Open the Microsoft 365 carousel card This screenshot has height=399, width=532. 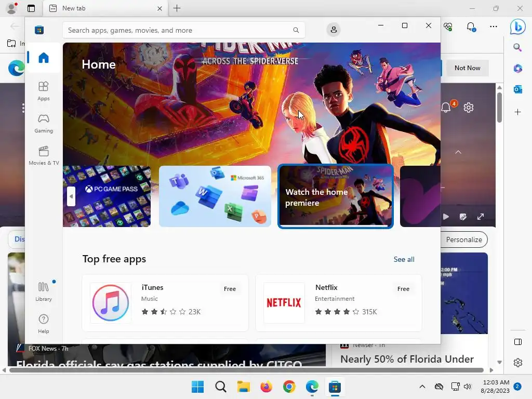[x=215, y=196]
